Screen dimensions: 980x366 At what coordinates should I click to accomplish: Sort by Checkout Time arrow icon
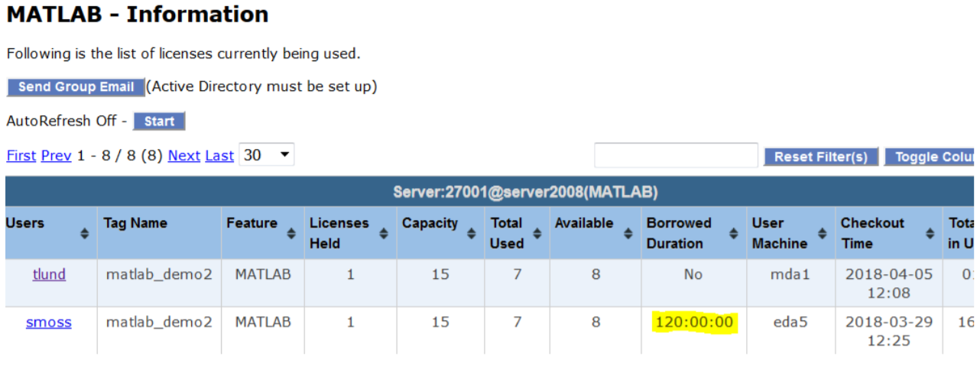930,234
